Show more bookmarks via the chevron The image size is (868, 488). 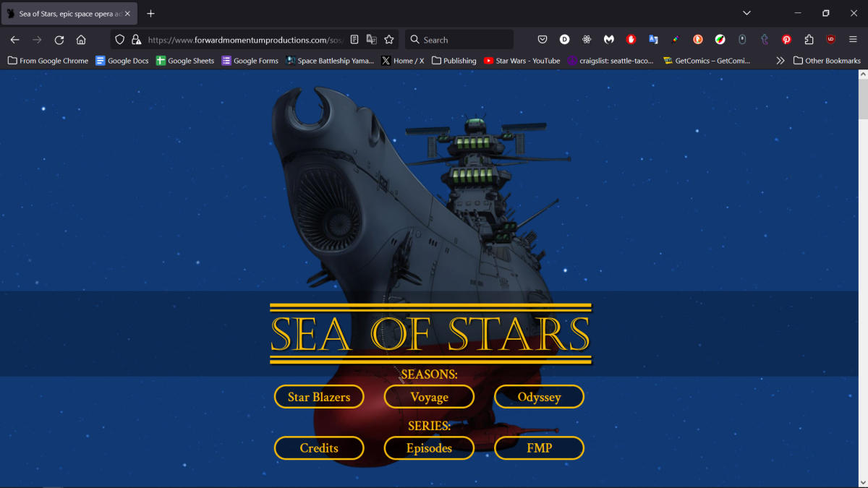[x=780, y=61]
